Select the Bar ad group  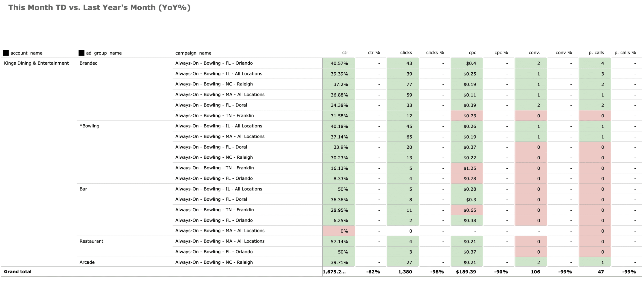[x=83, y=189]
